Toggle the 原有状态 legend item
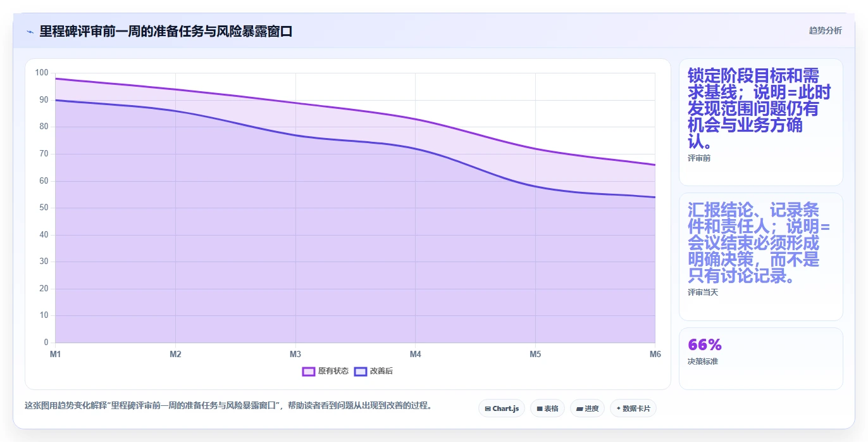Screen dimensions: 868x442 tap(325, 371)
